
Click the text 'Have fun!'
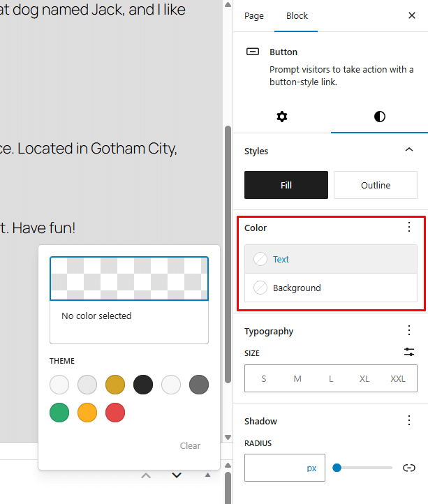(x=44, y=228)
